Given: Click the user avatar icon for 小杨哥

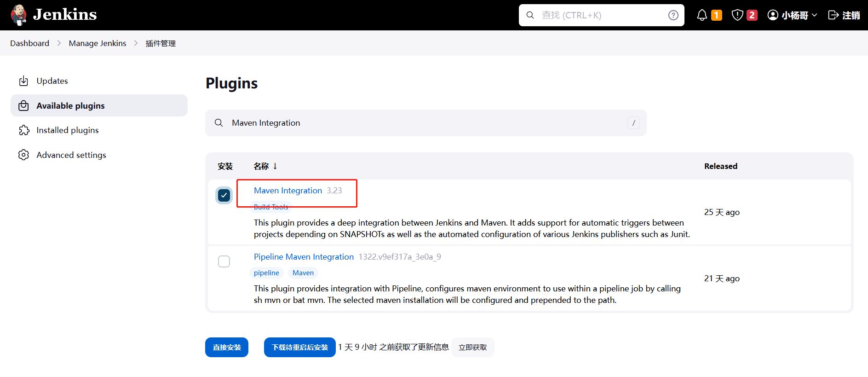Looking at the screenshot, I should point(773,15).
